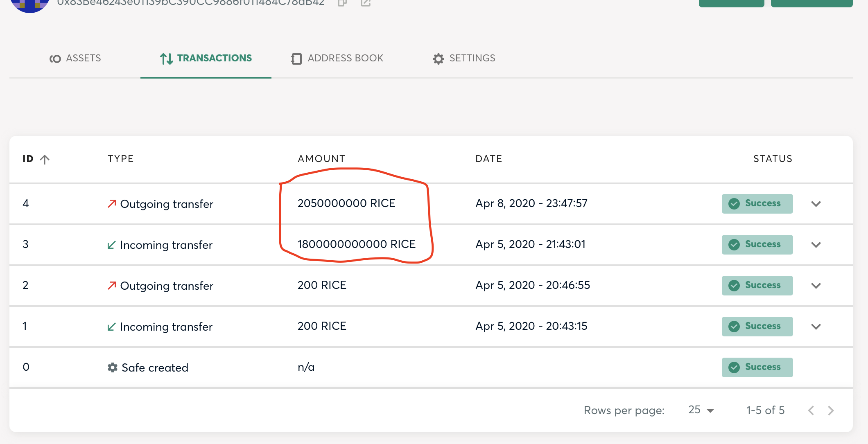Image resolution: width=868 pixels, height=444 pixels.
Task: Click Success check icon for transaction 2
Action: [x=734, y=285]
